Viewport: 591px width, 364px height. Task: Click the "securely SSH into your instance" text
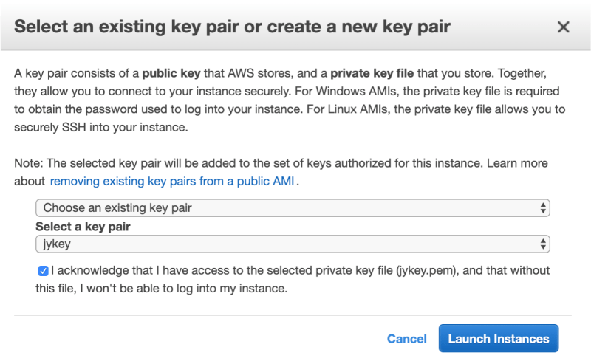100,127
